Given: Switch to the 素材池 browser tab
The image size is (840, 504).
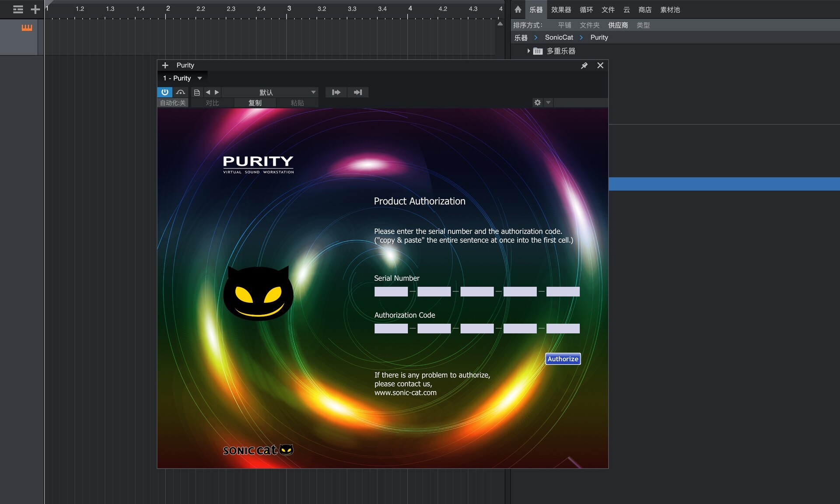Looking at the screenshot, I should pyautogui.click(x=670, y=10).
